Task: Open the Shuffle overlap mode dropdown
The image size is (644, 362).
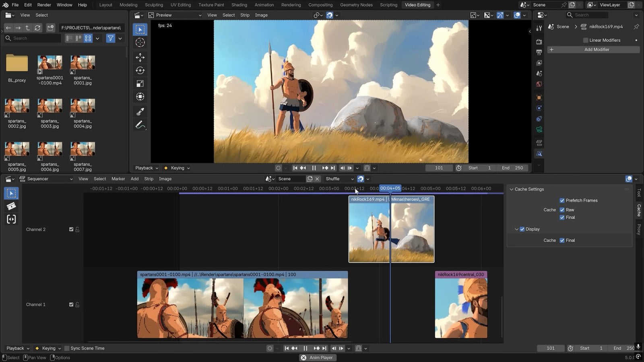Action: [339, 179]
